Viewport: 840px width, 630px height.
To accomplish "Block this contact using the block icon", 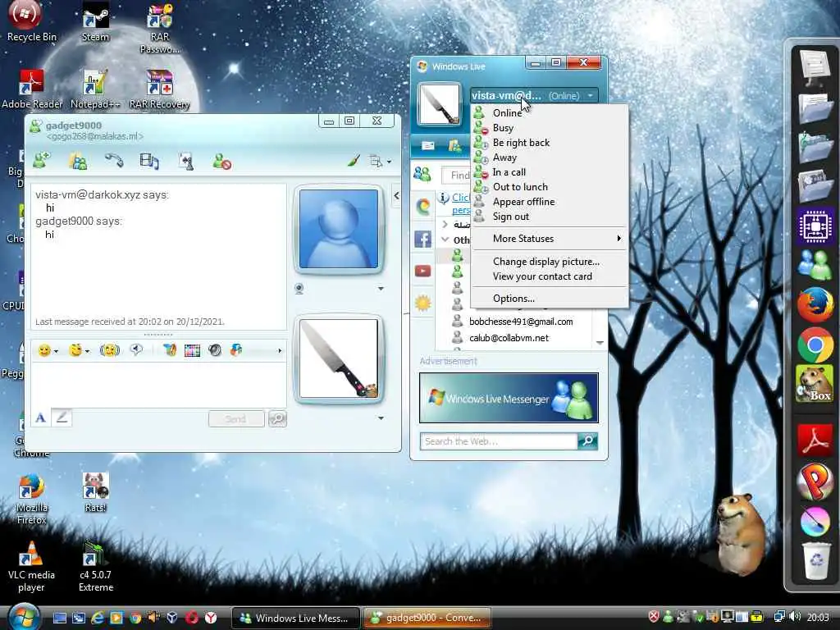I will (221, 162).
